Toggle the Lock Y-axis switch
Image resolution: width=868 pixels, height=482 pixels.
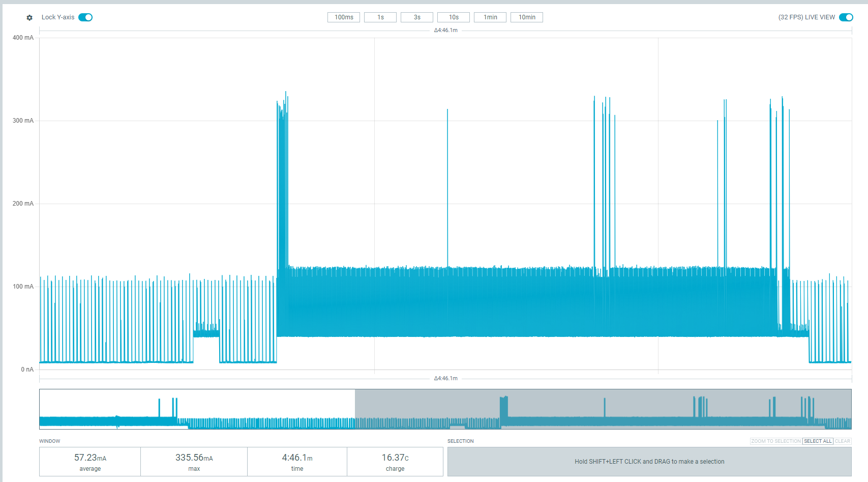85,17
